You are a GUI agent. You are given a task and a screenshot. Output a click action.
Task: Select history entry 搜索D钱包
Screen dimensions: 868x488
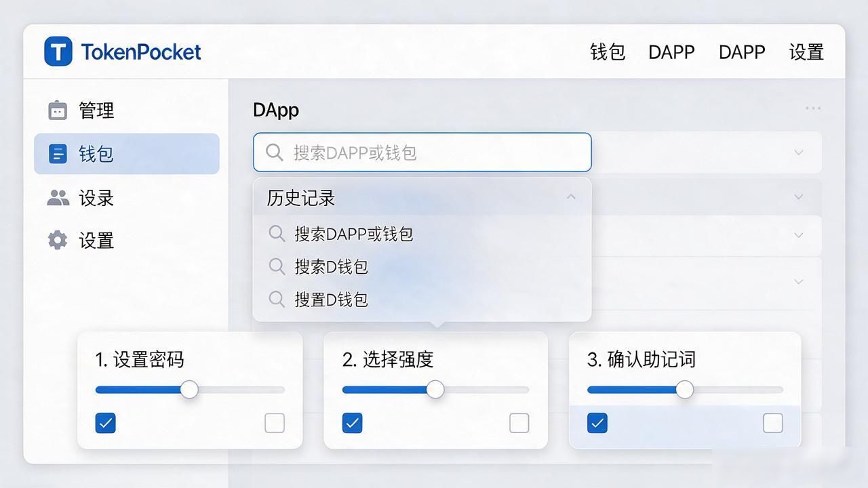(x=422, y=266)
